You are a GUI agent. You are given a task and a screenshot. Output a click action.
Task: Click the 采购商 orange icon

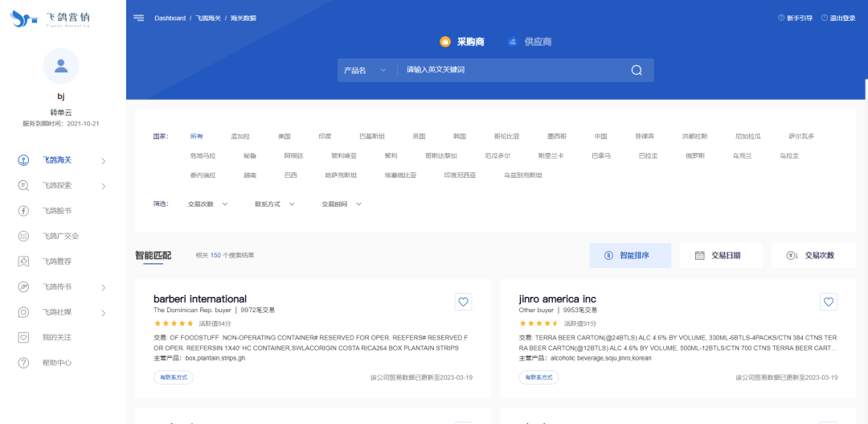(445, 42)
